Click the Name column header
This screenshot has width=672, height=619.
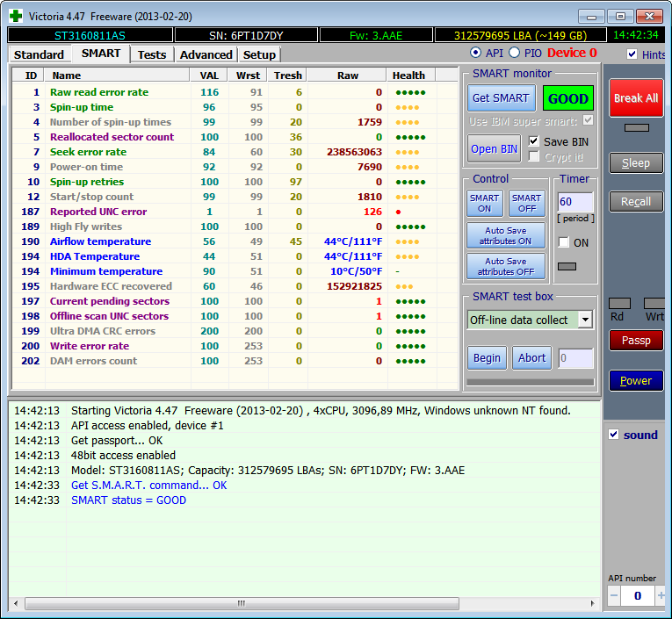coord(117,76)
